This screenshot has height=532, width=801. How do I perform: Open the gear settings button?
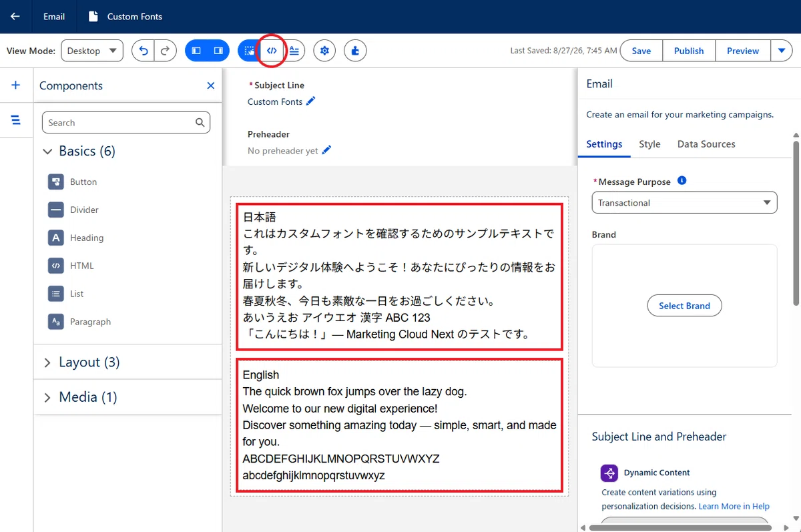pos(324,51)
